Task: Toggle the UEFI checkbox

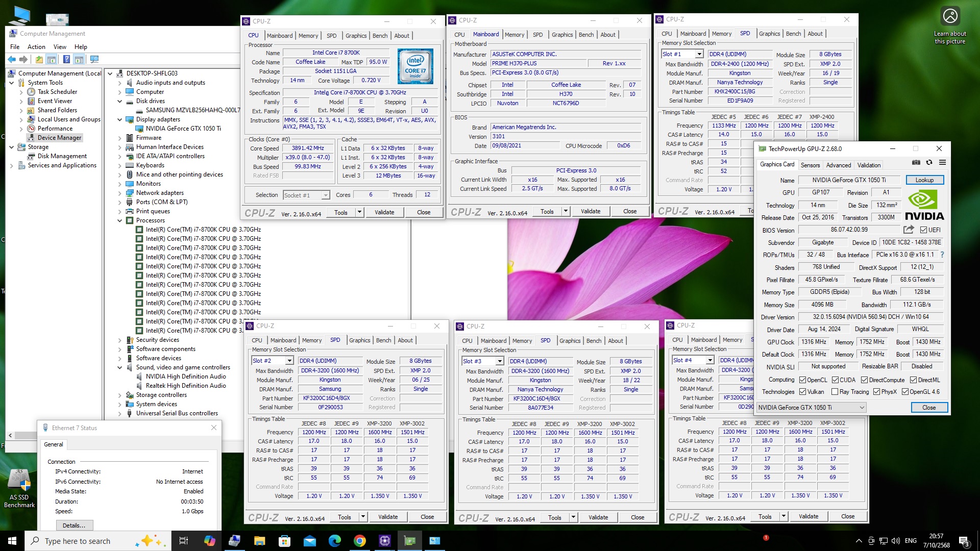Action: click(x=924, y=230)
